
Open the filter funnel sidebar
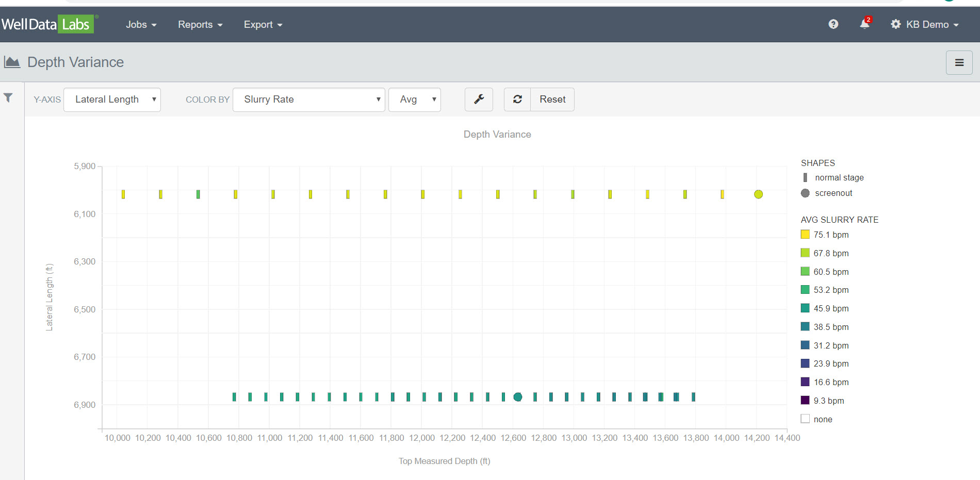click(8, 98)
